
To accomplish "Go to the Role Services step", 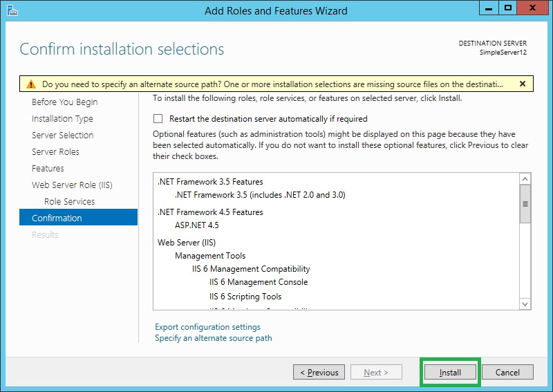I will click(69, 202).
